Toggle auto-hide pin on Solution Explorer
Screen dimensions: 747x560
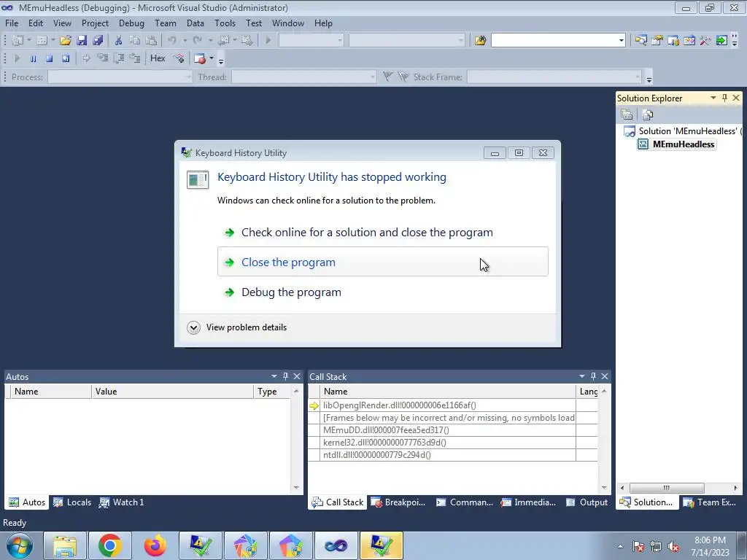(724, 98)
